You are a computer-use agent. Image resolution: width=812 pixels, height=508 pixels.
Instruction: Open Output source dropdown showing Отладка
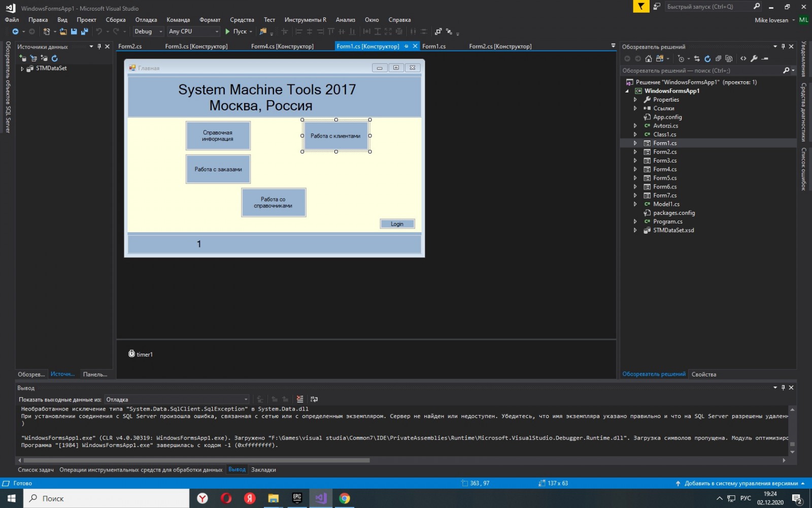click(x=177, y=399)
